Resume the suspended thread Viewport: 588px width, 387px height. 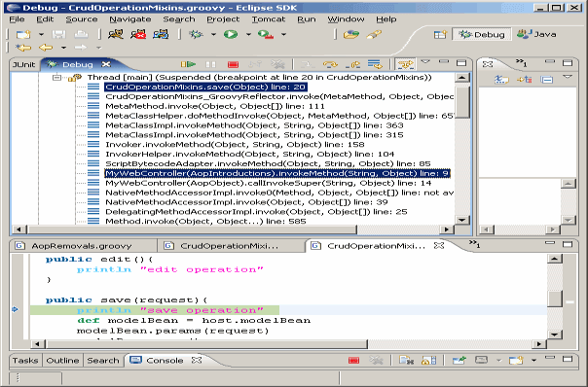tap(188, 64)
